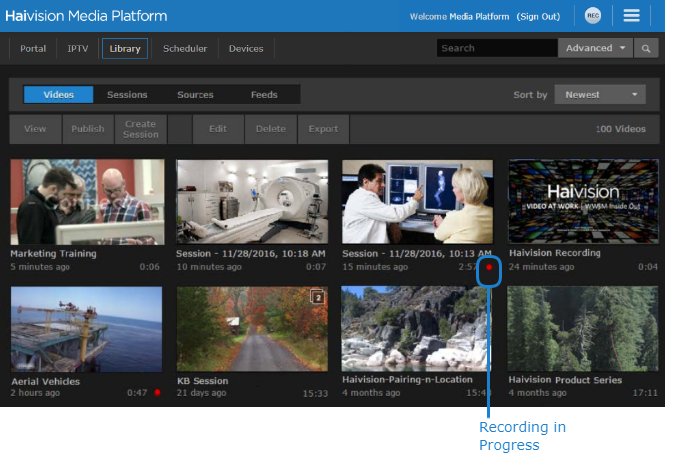Open the Scheduler menu item
Image resolution: width=684 pixels, height=473 pixels.
[x=185, y=48]
